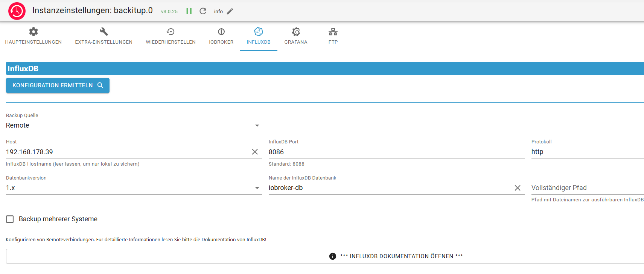Pause the backitup.0 instance
The image size is (644, 274).
click(x=189, y=11)
